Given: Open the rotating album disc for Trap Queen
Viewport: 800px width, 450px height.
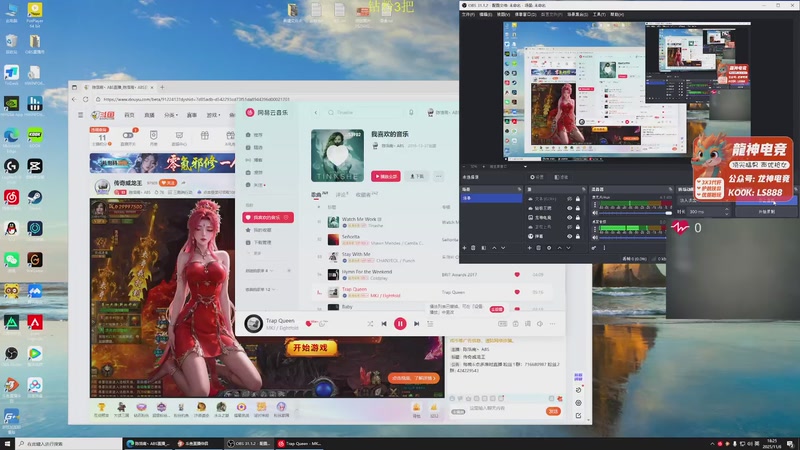Looking at the screenshot, I should pyautogui.click(x=254, y=323).
